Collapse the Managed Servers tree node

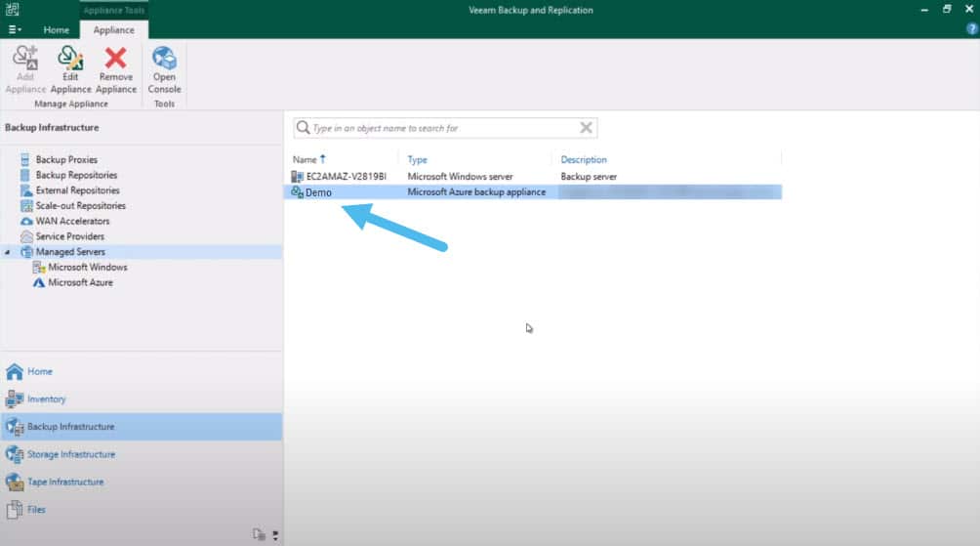coord(8,252)
